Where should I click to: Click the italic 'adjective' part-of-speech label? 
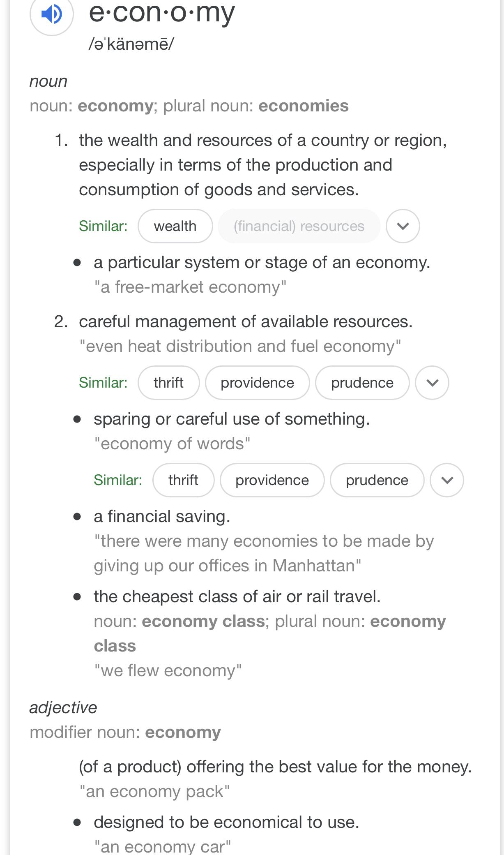pos(63,707)
